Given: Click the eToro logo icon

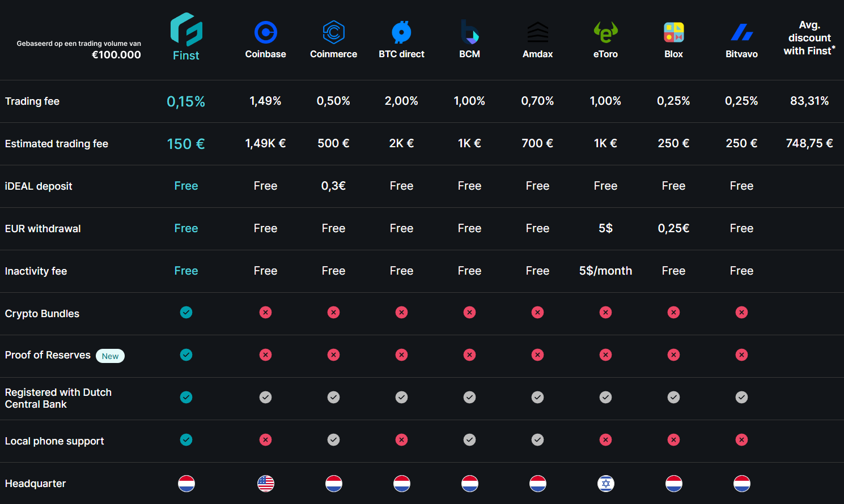Looking at the screenshot, I should click(x=605, y=32).
